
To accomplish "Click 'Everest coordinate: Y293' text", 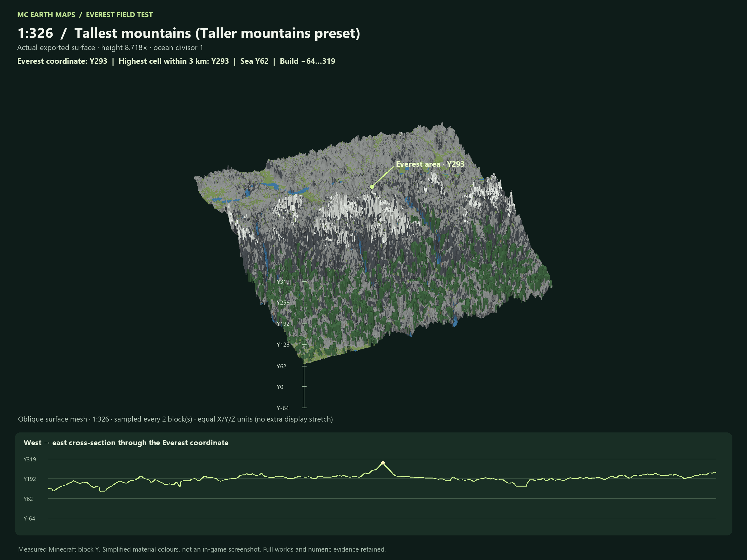I will (62, 61).
